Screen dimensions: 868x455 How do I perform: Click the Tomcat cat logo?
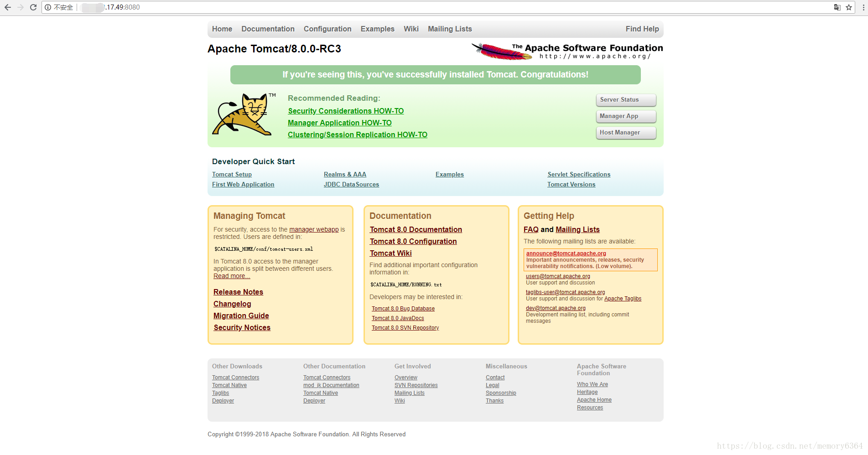click(244, 114)
